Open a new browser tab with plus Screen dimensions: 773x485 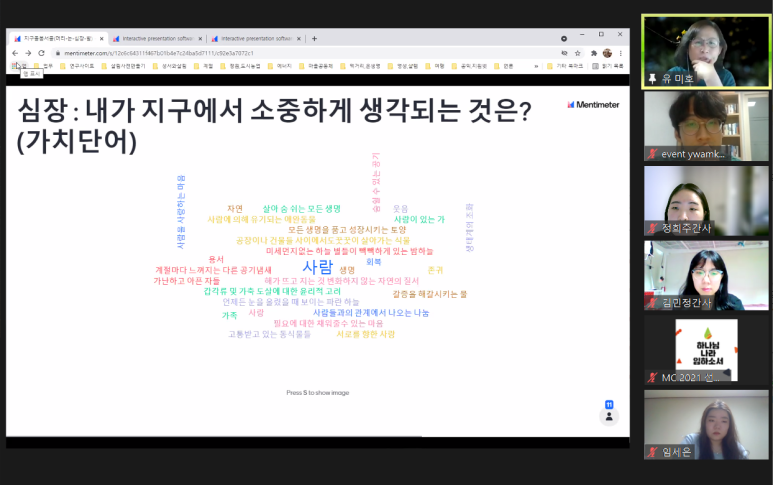click(x=315, y=38)
